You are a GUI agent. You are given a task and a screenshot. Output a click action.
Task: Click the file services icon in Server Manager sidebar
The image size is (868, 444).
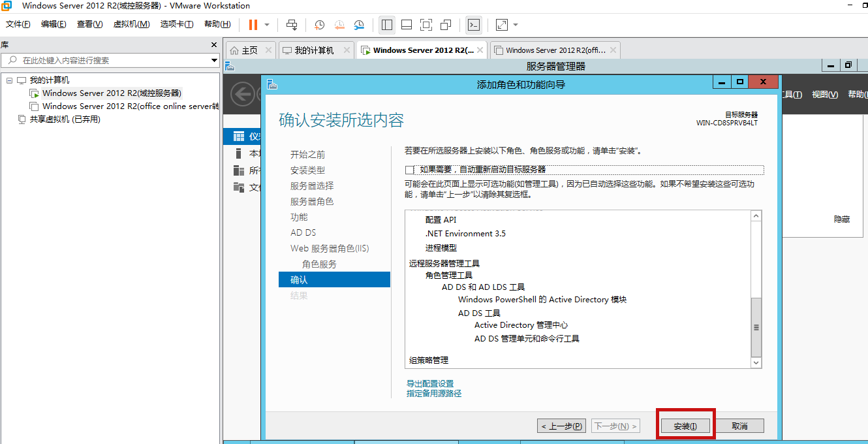click(238, 187)
